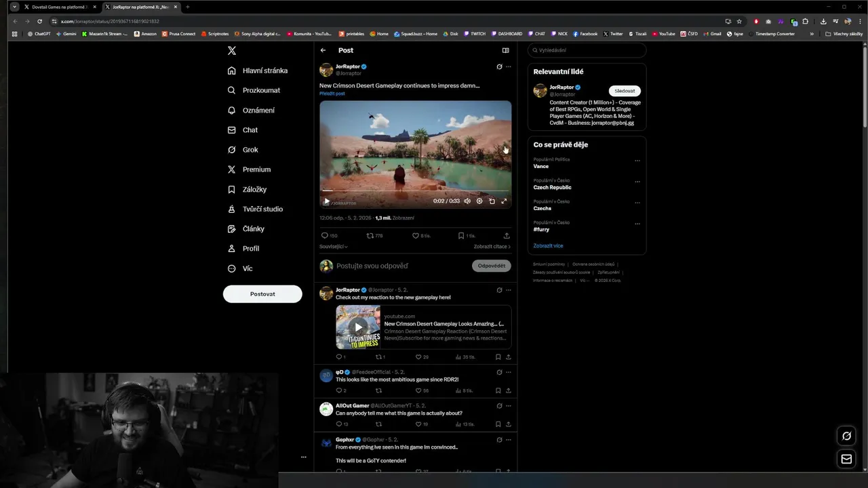
Task: Open the X logo home icon
Action: coord(232,51)
